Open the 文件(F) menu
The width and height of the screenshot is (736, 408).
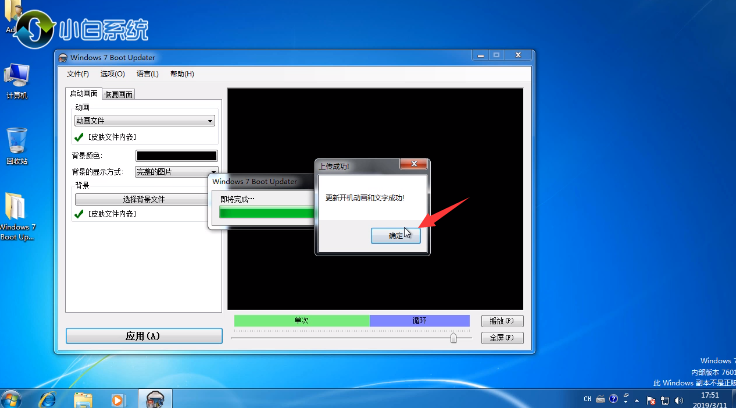pyautogui.click(x=77, y=74)
